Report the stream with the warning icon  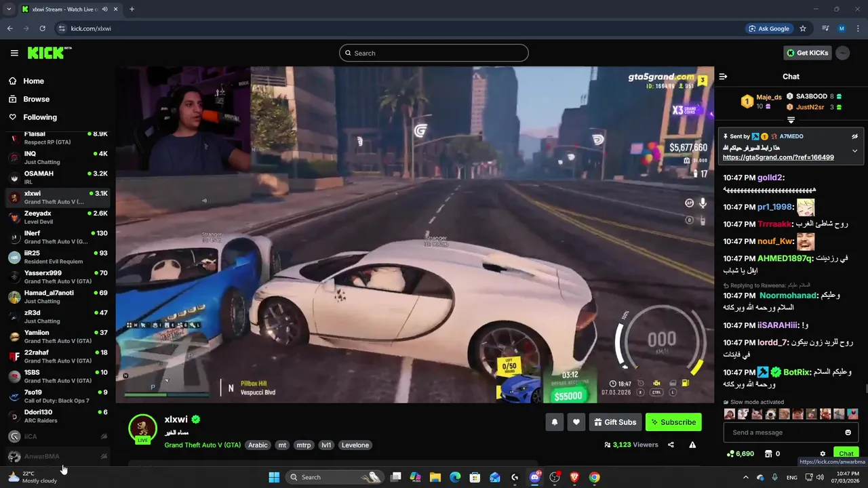point(692,445)
